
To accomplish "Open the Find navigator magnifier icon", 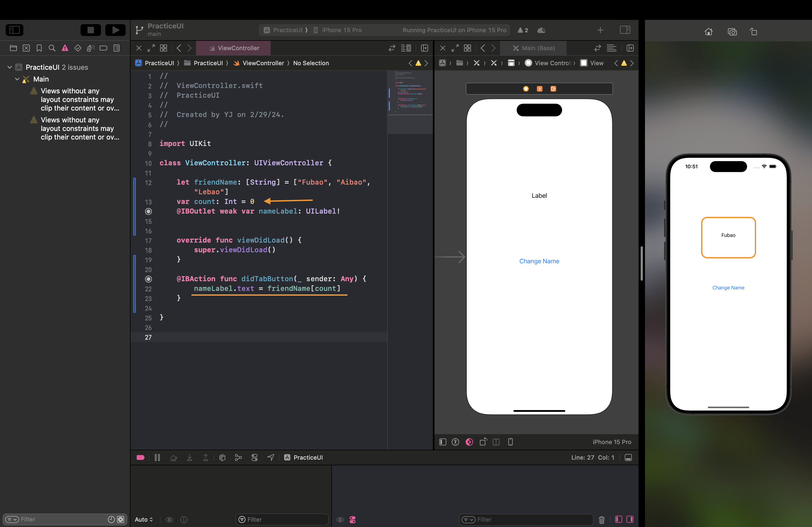I will click(x=52, y=48).
